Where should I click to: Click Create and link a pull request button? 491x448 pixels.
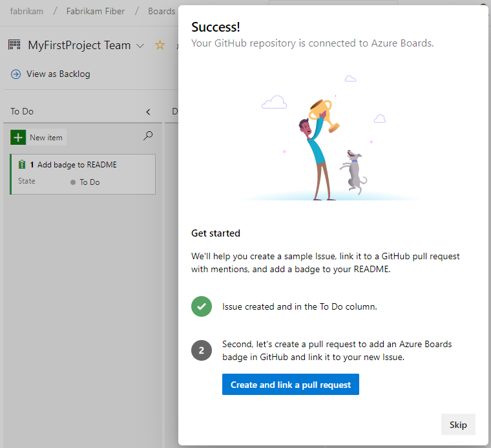290,385
